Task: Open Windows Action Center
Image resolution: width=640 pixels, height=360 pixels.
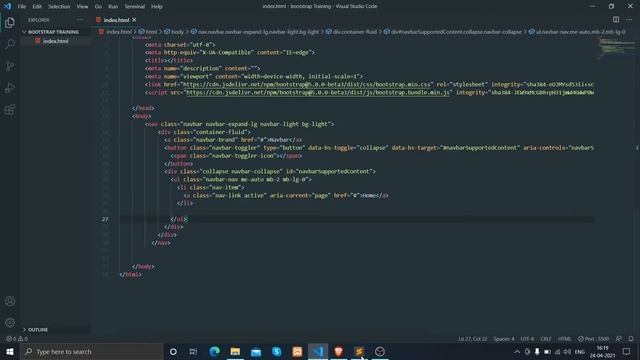Action: [x=627, y=351]
